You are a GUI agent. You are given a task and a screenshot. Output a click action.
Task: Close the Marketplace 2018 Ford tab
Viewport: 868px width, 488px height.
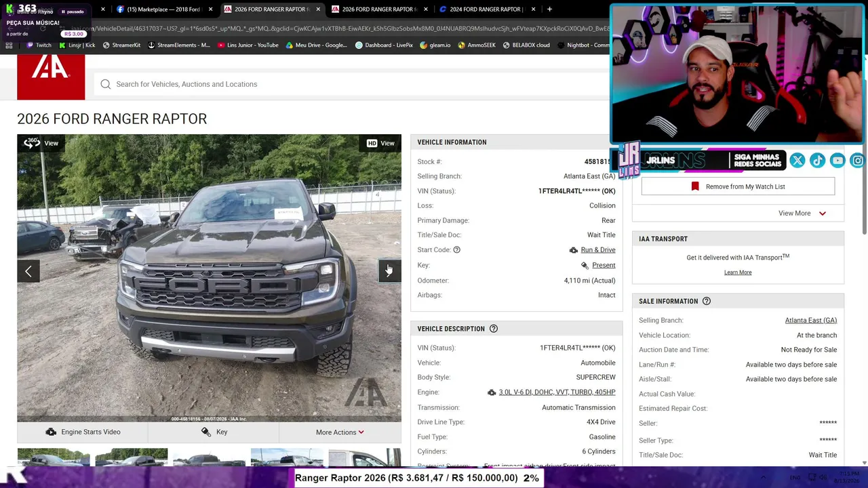pyautogui.click(x=211, y=9)
